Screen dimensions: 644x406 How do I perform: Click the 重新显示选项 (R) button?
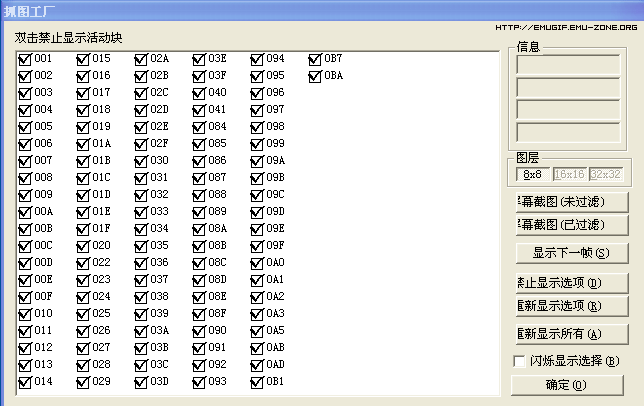pyautogui.click(x=572, y=306)
